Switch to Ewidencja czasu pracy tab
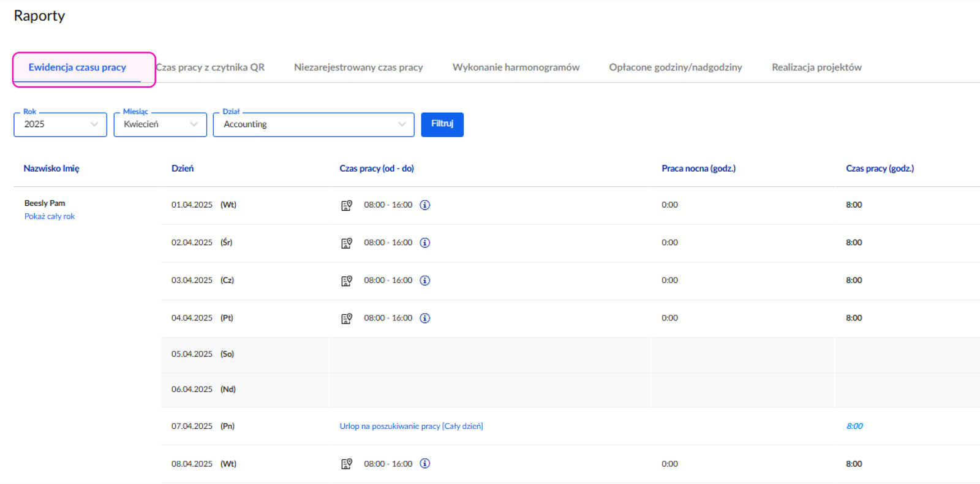Viewport: 980px width, 484px height. [x=77, y=67]
